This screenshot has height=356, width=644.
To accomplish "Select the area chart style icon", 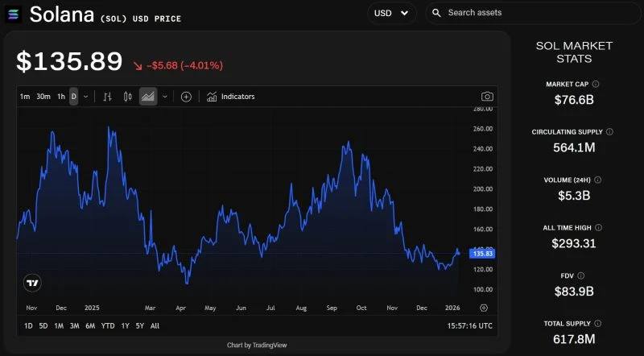I will coord(148,97).
